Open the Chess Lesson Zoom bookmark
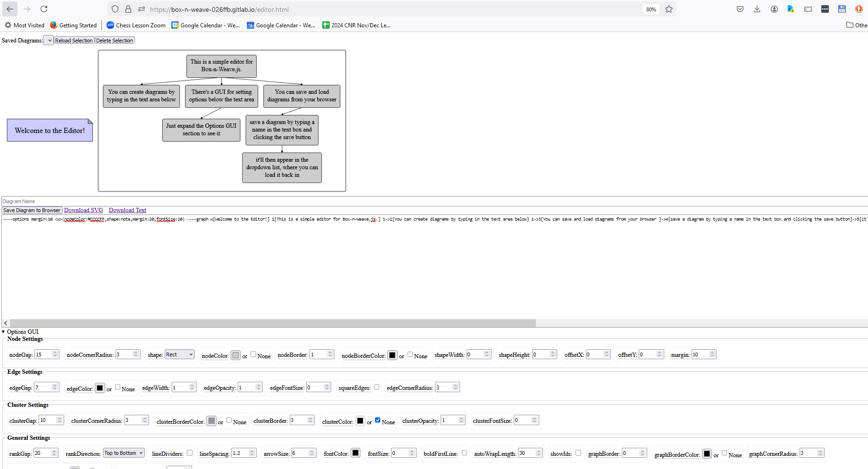 tap(136, 25)
